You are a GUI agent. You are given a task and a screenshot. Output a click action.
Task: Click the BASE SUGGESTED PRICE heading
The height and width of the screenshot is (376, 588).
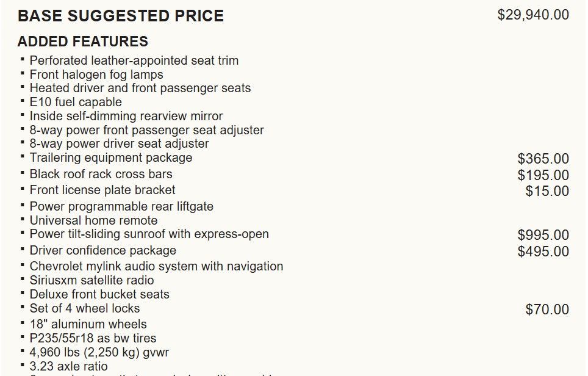tap(121, 16)
